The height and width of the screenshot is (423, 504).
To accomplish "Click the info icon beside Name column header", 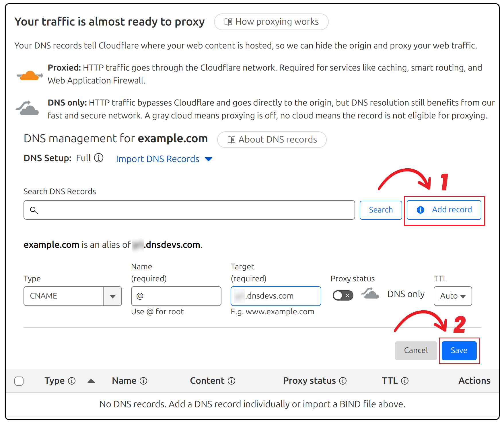I will click(143, 381).
